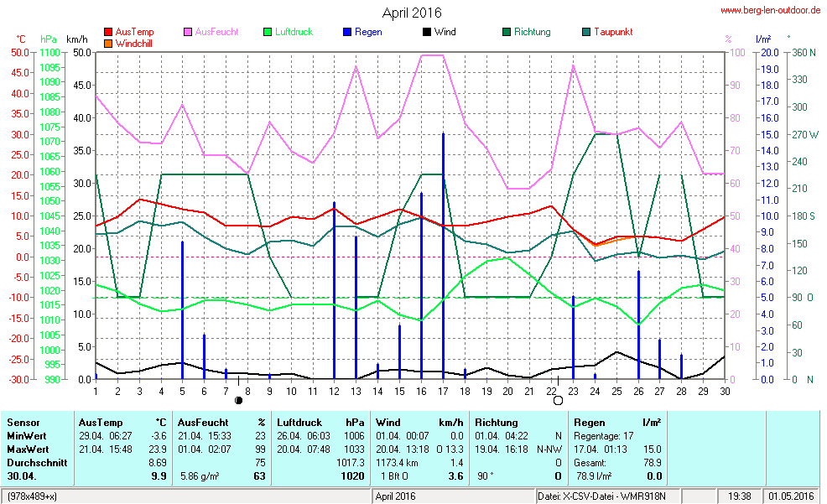
Task: Select the MaxWert row label
Action: click(29, 449)
